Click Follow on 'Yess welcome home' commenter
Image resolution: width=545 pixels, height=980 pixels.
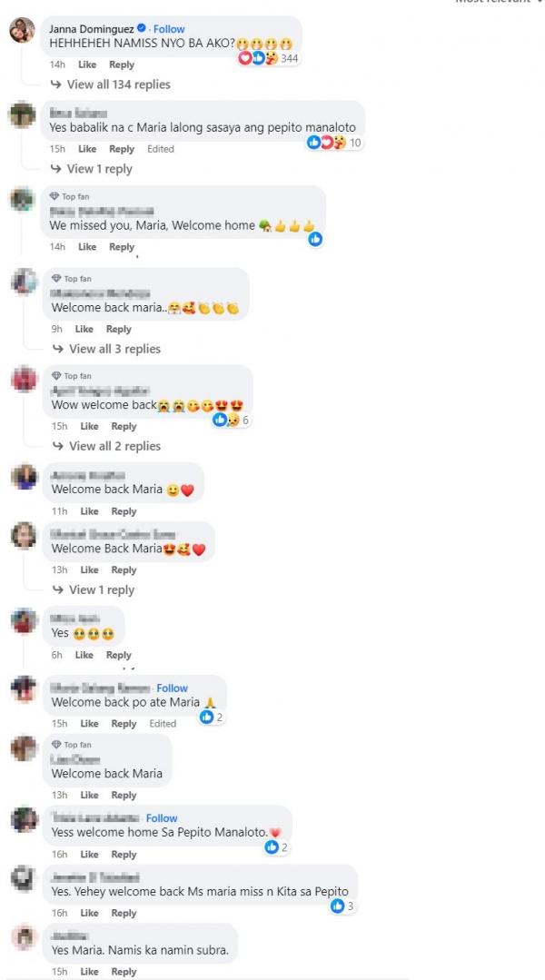click(x=162, y=818)
